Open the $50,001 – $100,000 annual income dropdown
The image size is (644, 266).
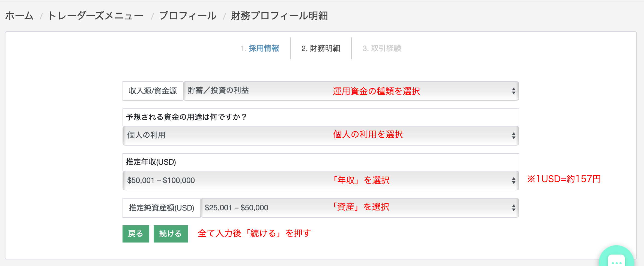coord(321,181)
